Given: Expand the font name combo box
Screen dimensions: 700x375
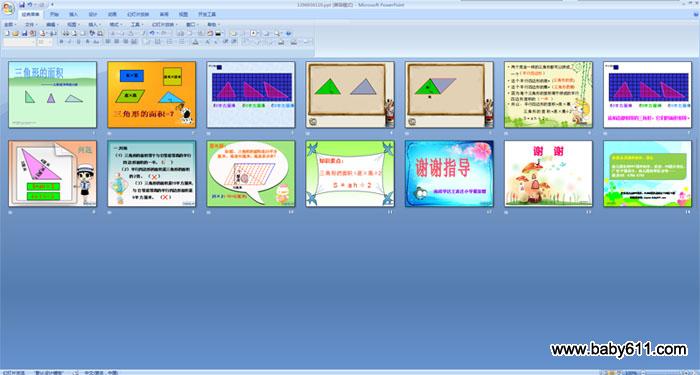Looking at the screenshot, I should (19, 42).
